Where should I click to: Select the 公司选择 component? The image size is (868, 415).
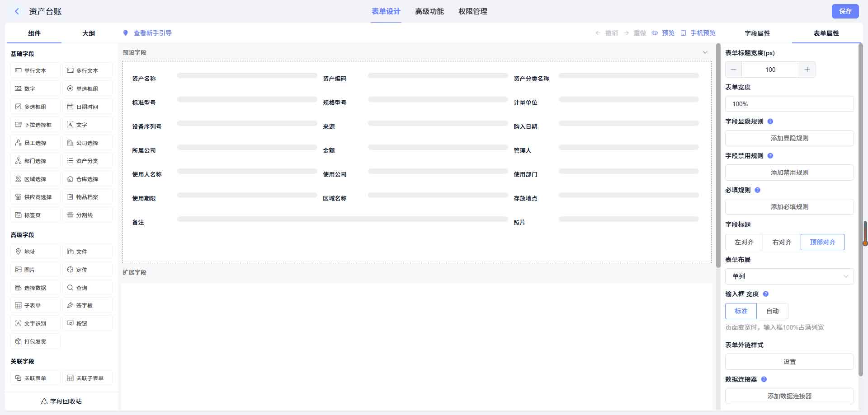point(88,143)
